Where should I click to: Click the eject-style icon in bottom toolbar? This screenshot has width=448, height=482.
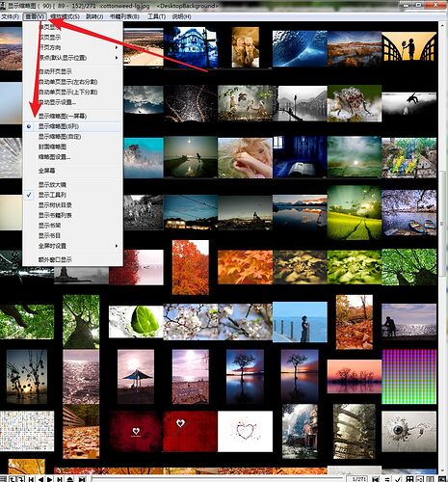click(x=70, y=479)
